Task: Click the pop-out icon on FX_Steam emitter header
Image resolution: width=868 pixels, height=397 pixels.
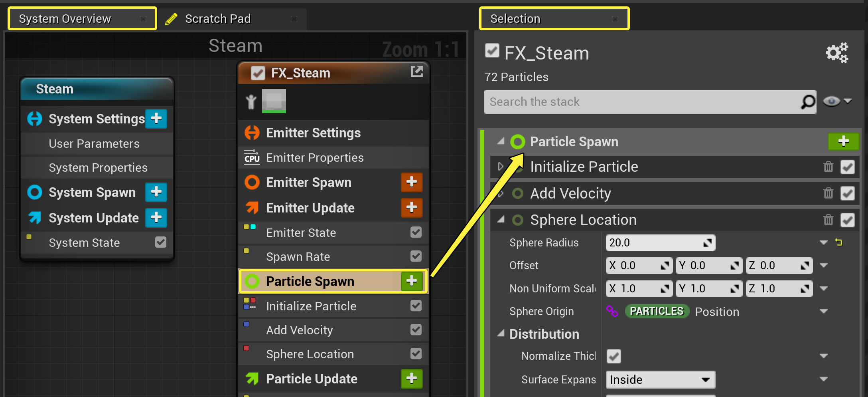Action: 416,72
